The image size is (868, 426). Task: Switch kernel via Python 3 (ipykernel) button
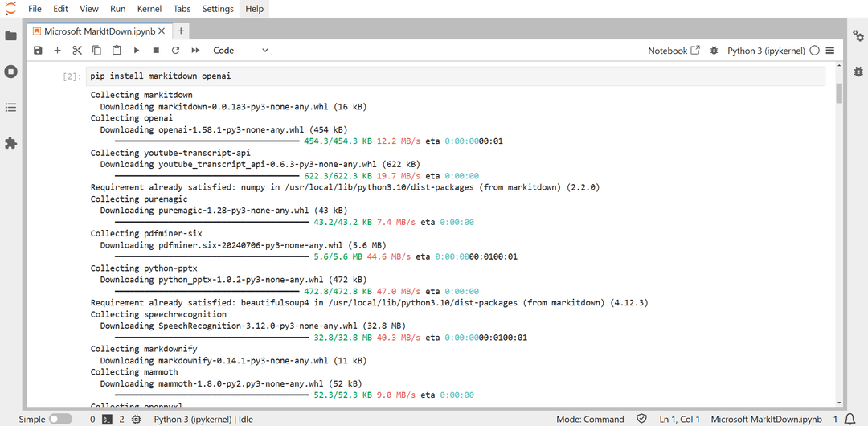(766, 51)
